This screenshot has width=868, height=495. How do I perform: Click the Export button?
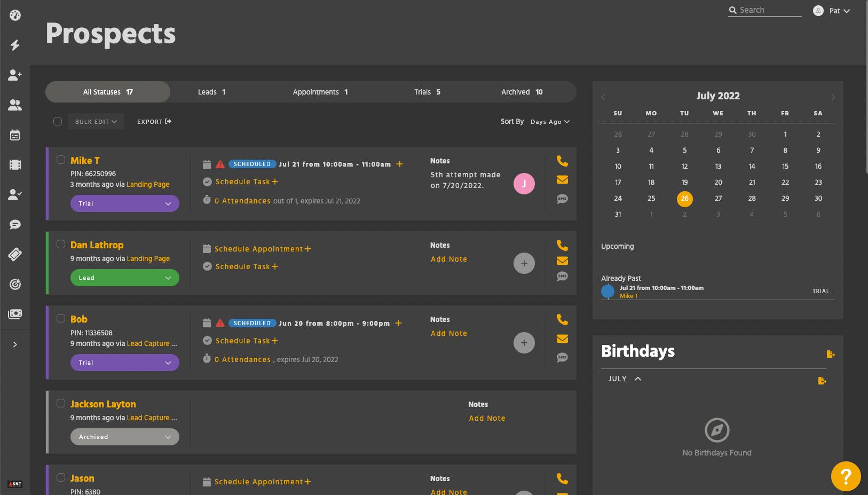coord(154,122)
